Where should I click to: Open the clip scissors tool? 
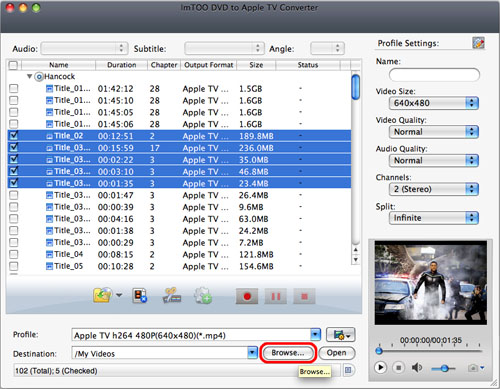[x=172, y=295]
